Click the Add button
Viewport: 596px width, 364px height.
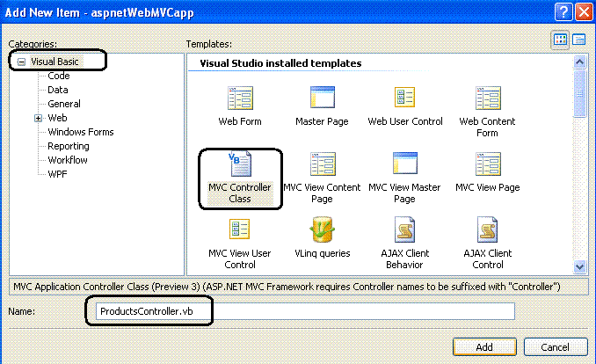click(484, 347)
